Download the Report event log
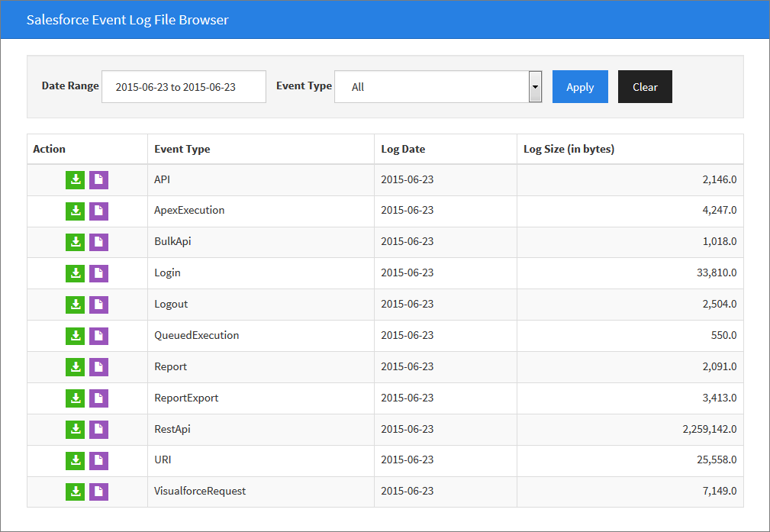770x532 pixels. [x=75, y=366]
